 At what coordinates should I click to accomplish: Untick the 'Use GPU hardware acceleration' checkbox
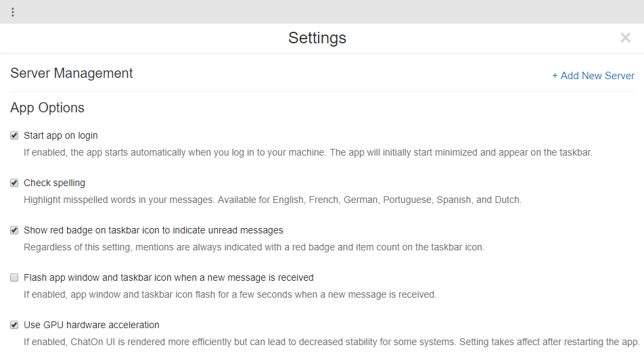tap(14, 325)
